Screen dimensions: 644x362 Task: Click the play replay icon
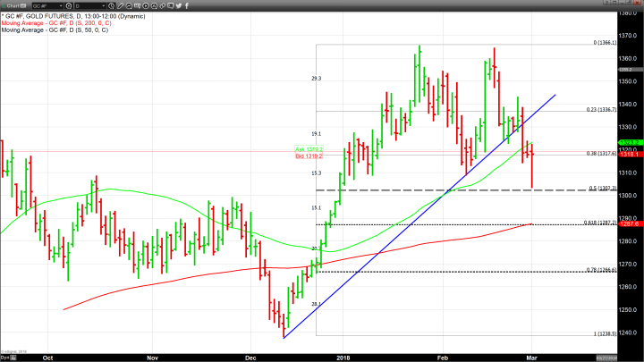click(146, 5)
